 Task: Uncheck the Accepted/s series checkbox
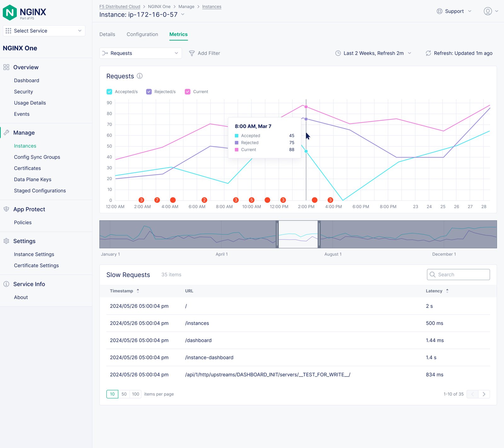click(109, 92)
